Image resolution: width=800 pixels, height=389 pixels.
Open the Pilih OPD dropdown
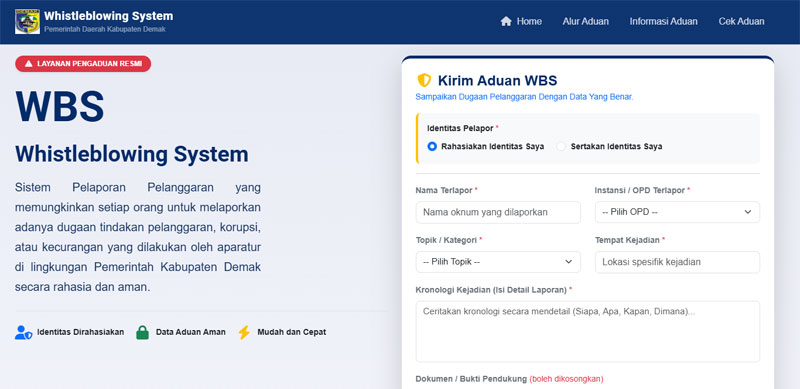677,212
